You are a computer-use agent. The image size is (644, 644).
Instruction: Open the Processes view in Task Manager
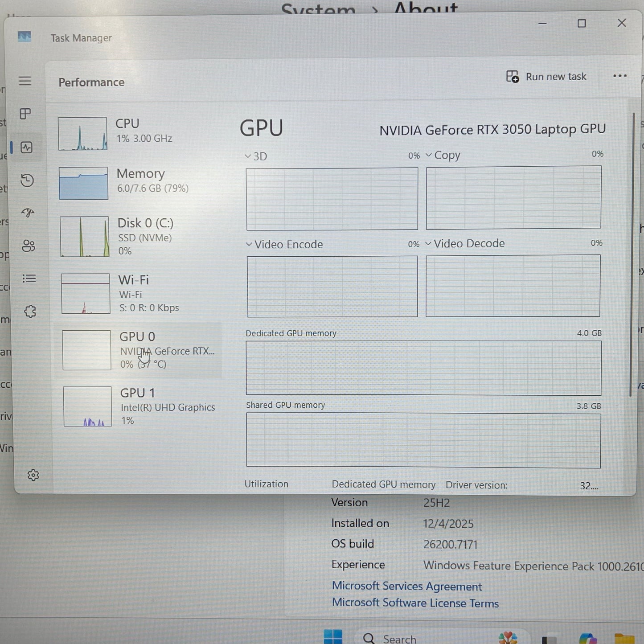click(25, 114)
